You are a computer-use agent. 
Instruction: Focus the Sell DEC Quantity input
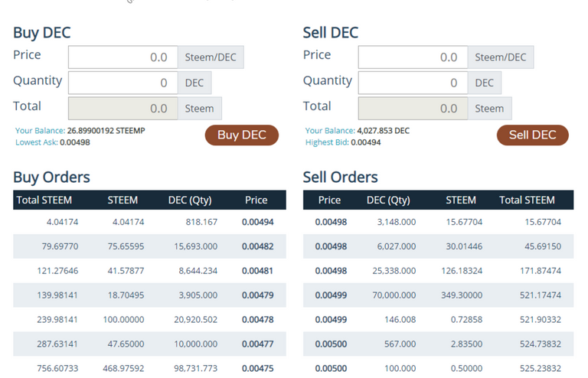click(413, 83)
